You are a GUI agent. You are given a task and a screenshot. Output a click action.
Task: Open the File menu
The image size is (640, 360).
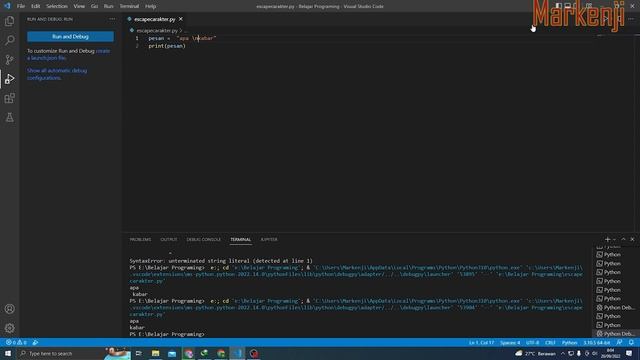click(x=21, y=6)
